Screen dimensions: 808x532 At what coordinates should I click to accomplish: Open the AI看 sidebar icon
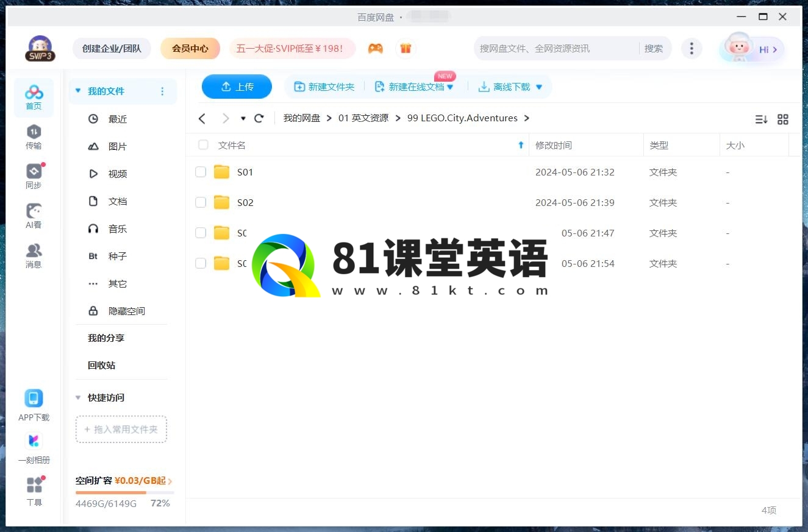(34, 216)
